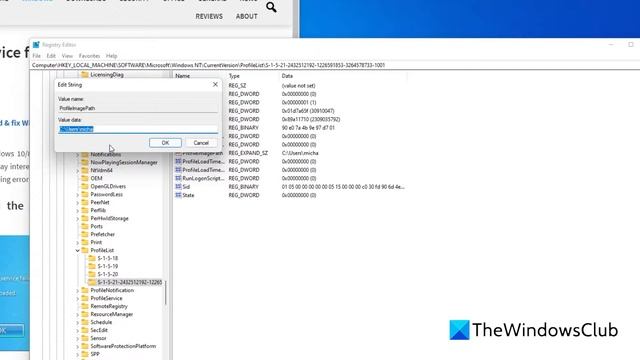640x360 pixels.
Task: Expand the PeerNet key
Action: pos(78,202)
